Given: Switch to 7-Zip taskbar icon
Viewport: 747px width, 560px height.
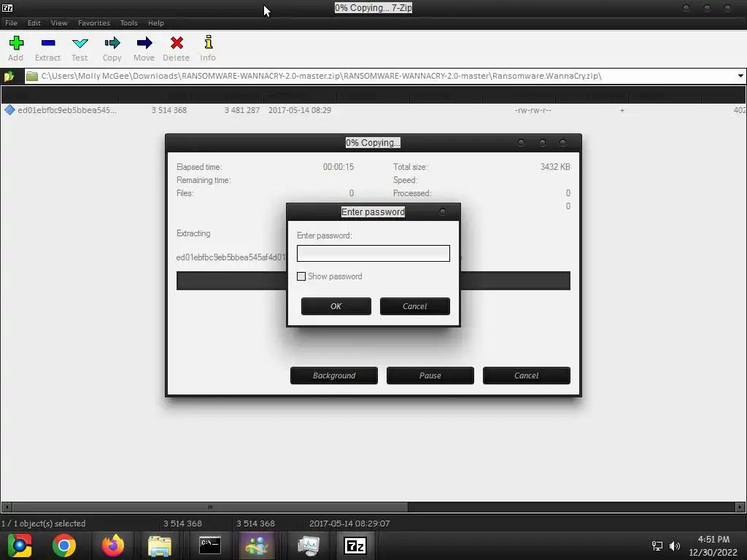Looking at the screenshot, I should pos(355,545).
